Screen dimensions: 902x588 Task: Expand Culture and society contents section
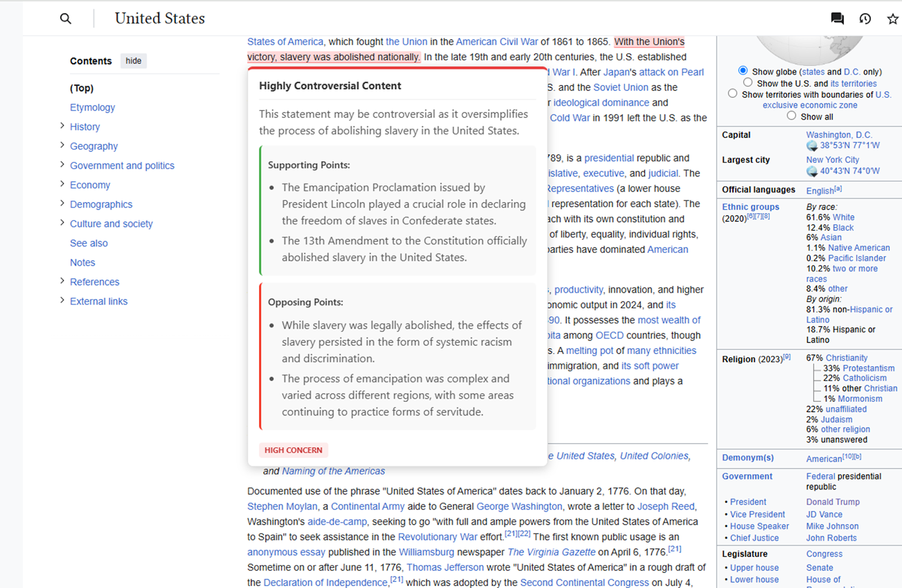coord(62,223)
